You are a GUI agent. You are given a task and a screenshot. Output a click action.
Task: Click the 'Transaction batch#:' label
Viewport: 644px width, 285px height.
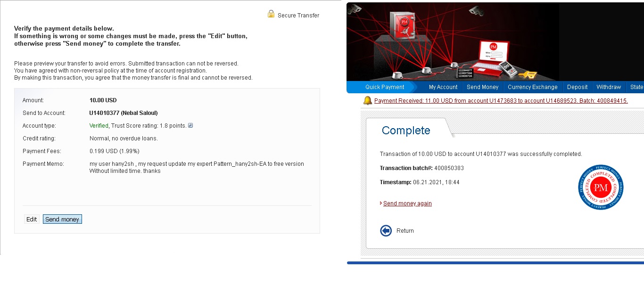click(406, 168)
